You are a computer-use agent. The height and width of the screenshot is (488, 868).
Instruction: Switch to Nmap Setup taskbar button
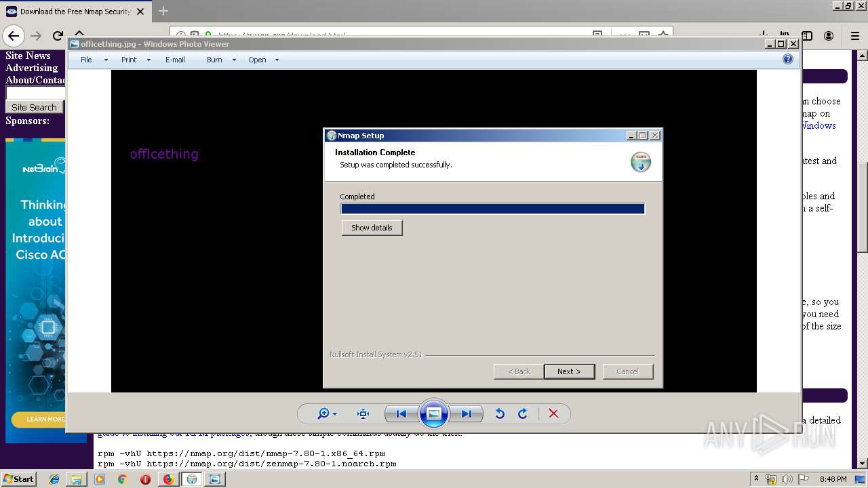click(x=192, y=479)
